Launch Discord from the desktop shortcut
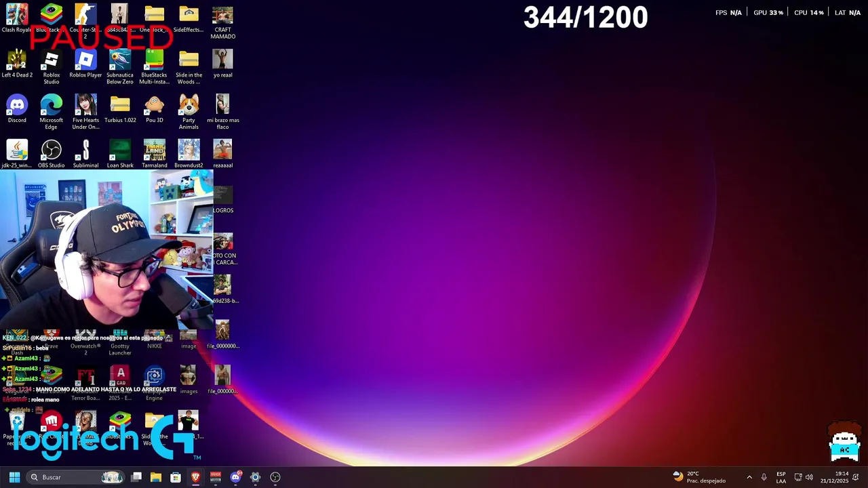Screen dimensions: 868x488 [17, 110]
